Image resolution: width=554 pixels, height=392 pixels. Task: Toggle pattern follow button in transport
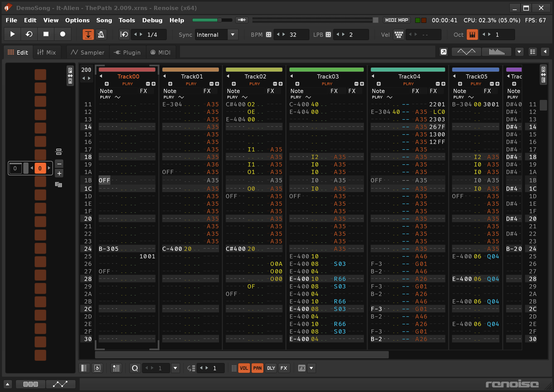click(x=88, y=35)
